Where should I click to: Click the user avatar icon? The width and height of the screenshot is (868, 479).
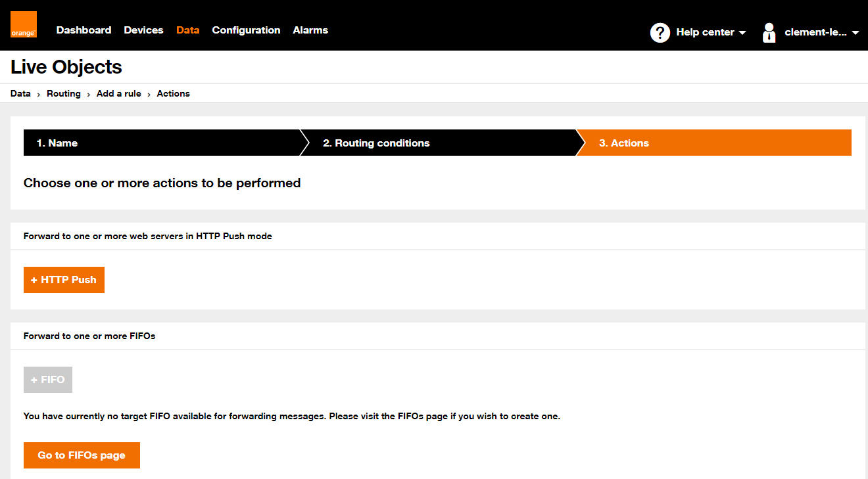tap(768, 32)
